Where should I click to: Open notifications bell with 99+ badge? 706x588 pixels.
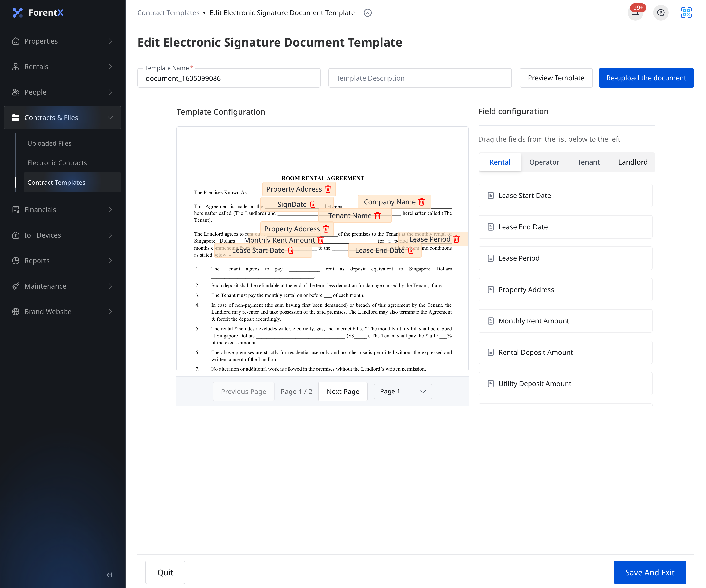(635, 13)
